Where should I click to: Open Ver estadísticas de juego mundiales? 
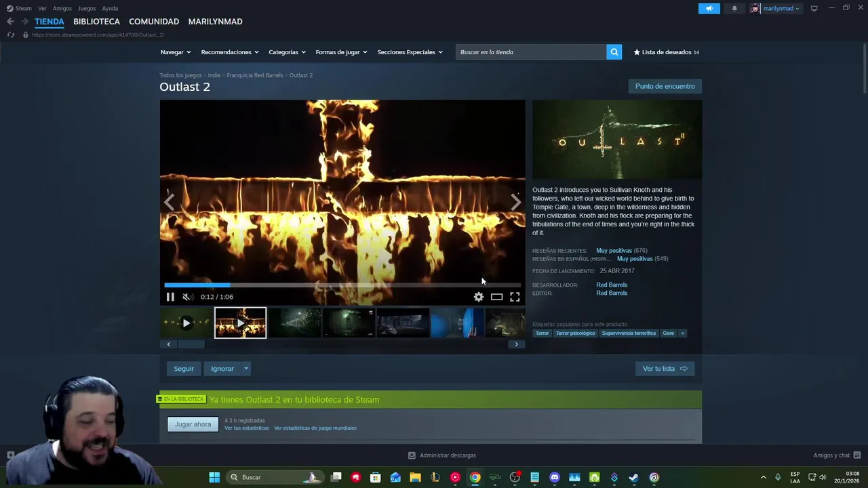click(315, 428)
